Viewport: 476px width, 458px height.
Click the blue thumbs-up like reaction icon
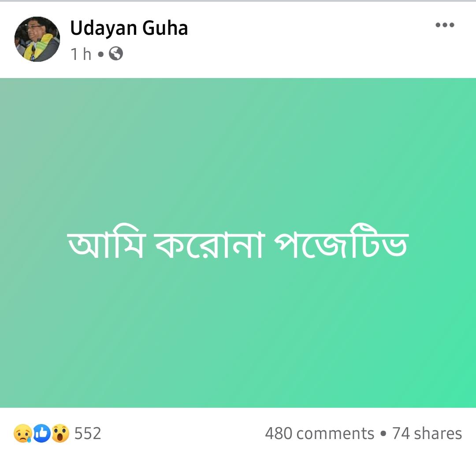pyautogui.click(x=41, y=433)
